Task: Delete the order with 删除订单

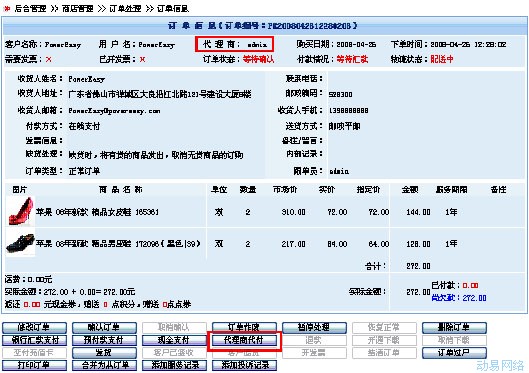Action: click(454, 327)
